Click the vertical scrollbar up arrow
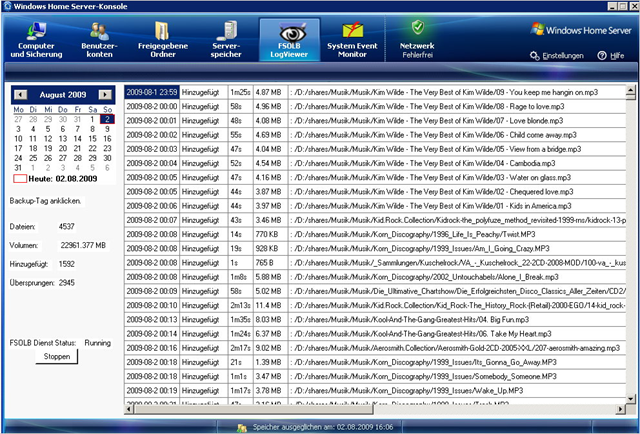Image resolution: width=640 pixels, height=434 pixels. (x=631, y=90)
